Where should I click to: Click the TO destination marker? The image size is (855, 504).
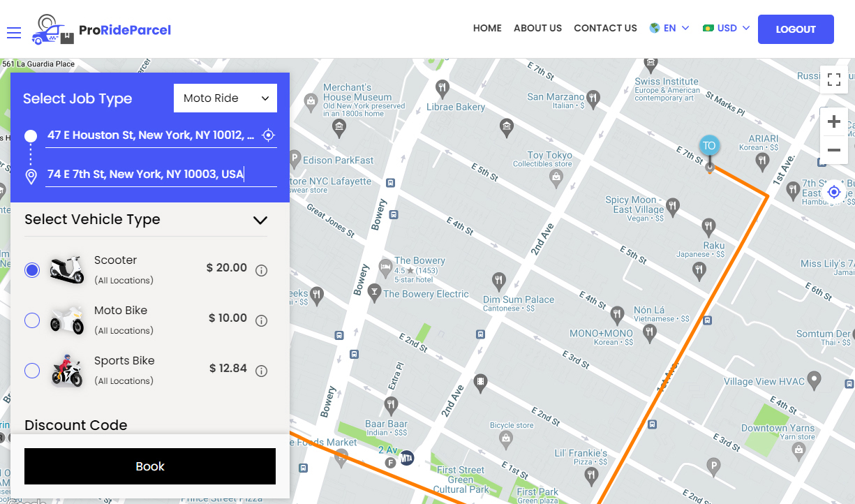coord(709,147)
